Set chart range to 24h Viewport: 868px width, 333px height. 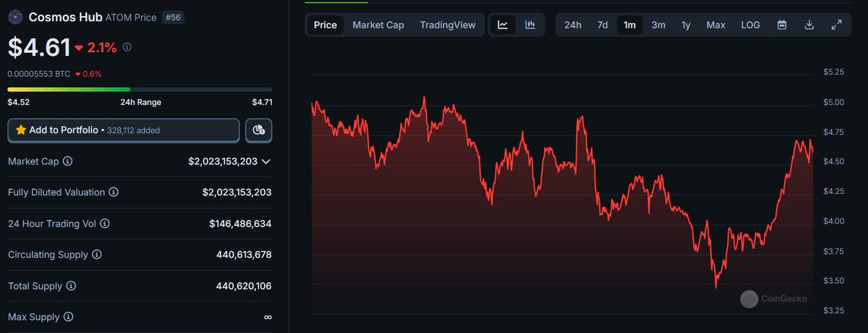click(573, 25)
